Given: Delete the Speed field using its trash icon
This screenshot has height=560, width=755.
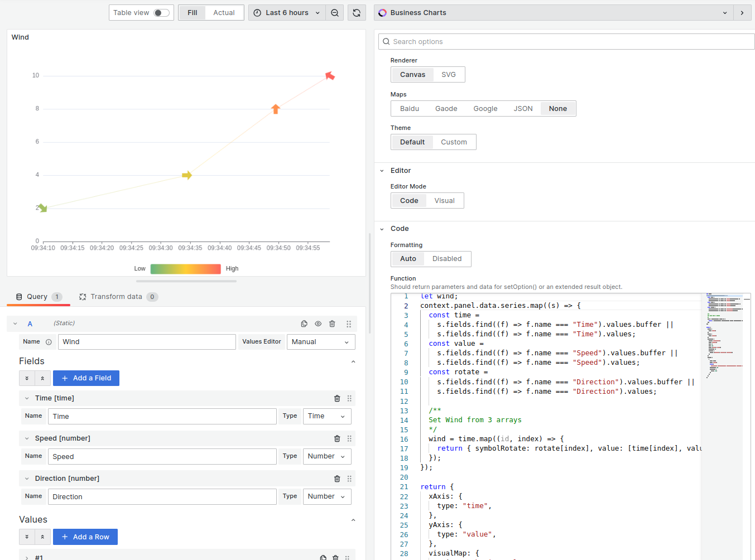Looking at the screenshot, I should click(x=337, y=438).
